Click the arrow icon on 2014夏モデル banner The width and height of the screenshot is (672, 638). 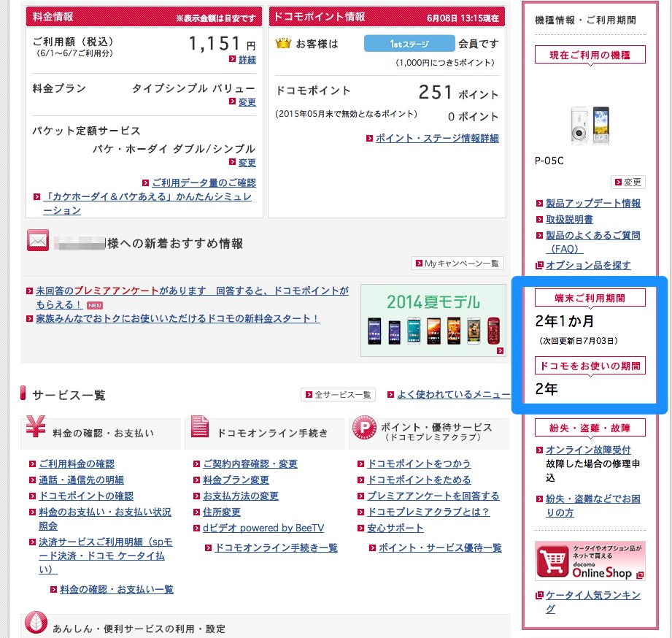tap(500, 350)
